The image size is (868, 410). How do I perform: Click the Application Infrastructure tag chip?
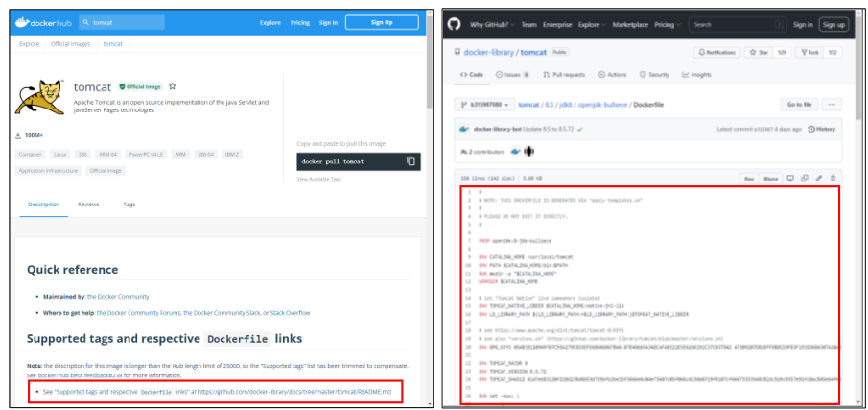point(48,171)
